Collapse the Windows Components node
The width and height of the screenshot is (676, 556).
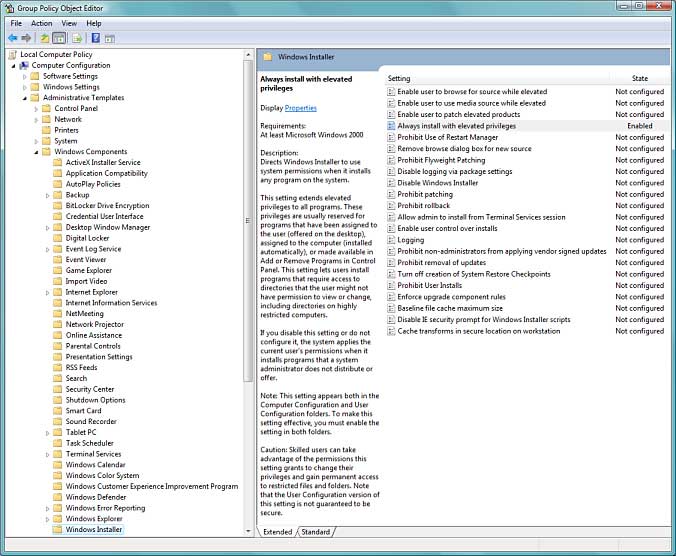[36, 152]
